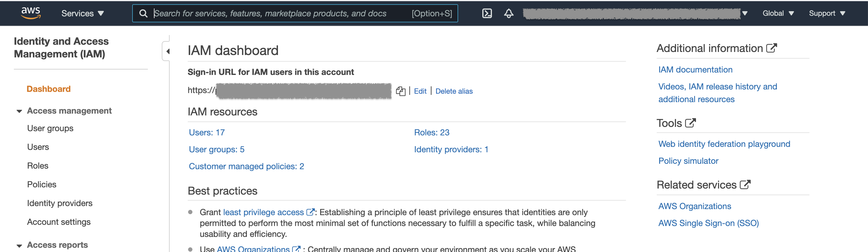Copy the sign-in URL with copy icon
The image size is (868, 252).
[400, 91]
